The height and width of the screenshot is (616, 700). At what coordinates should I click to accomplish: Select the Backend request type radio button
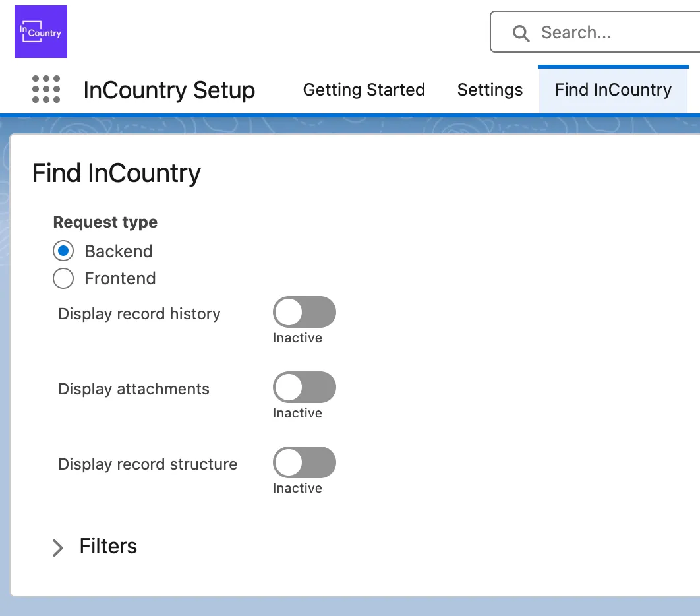point(63,251)
